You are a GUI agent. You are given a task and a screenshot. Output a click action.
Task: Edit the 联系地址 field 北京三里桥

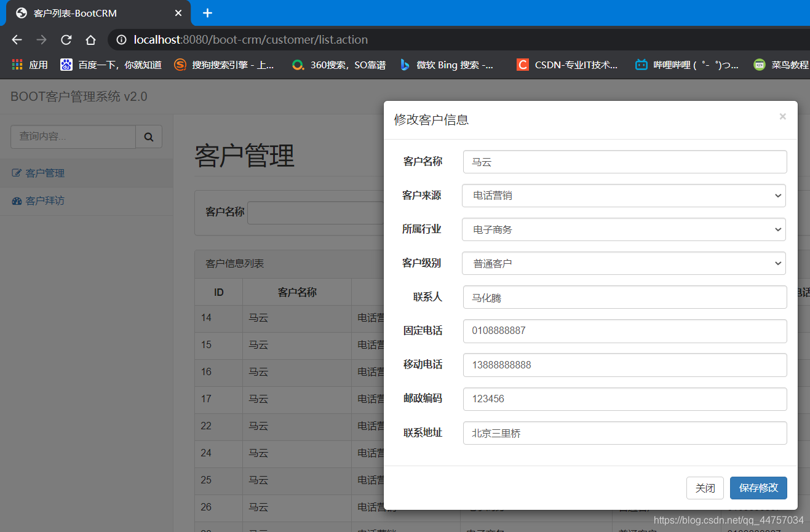coord(625,433)
